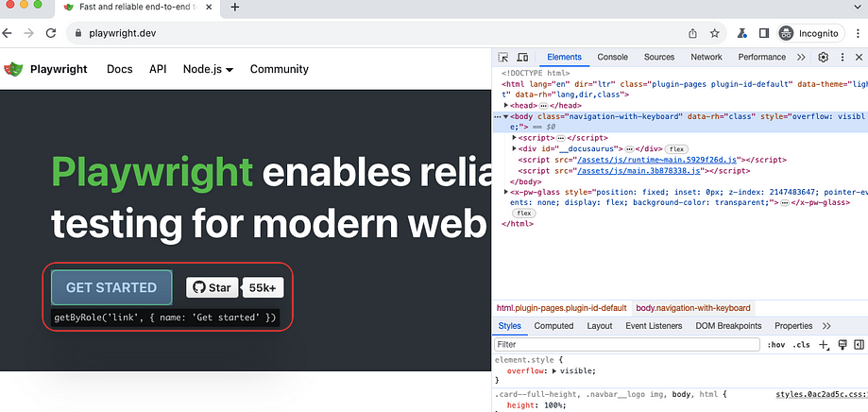868x412 pixels.
Task: Open Chrome Labs flask icon
Action: pos(741,33)
